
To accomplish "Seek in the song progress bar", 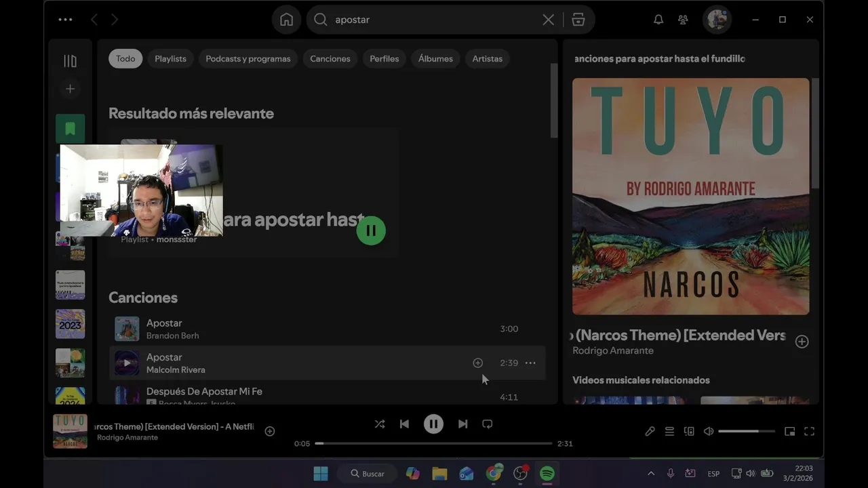I will point(433,443).
